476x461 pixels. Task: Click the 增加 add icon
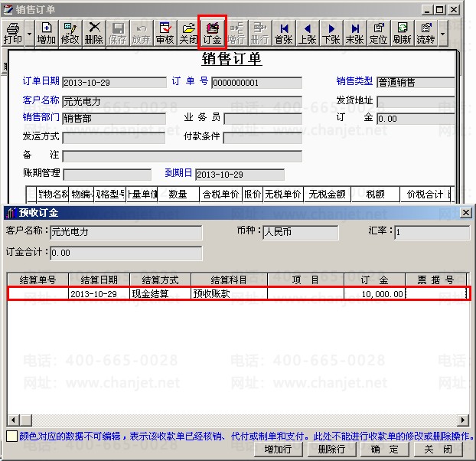[46, 33]
